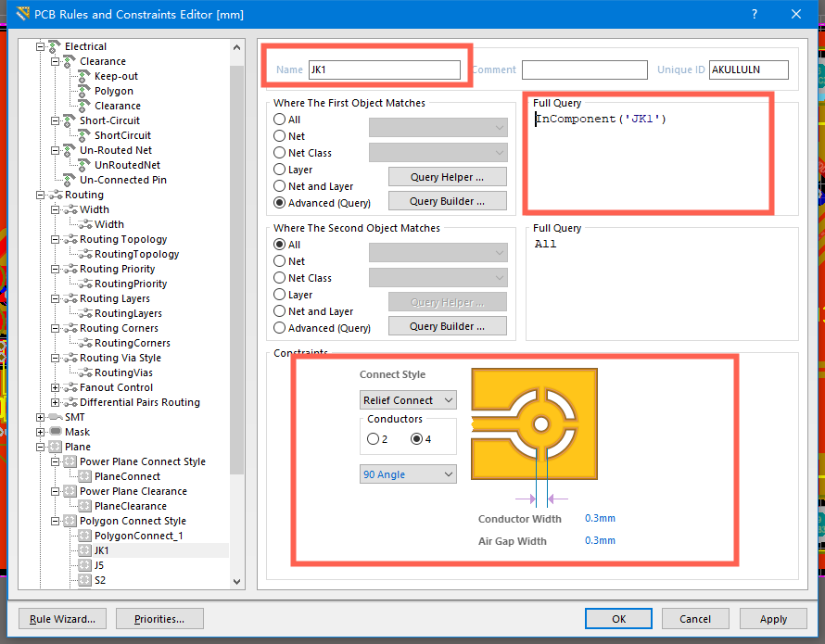Select Advanced (Query) for the second object
This screenshot has height=644, width=825.
tap(280, 328)
